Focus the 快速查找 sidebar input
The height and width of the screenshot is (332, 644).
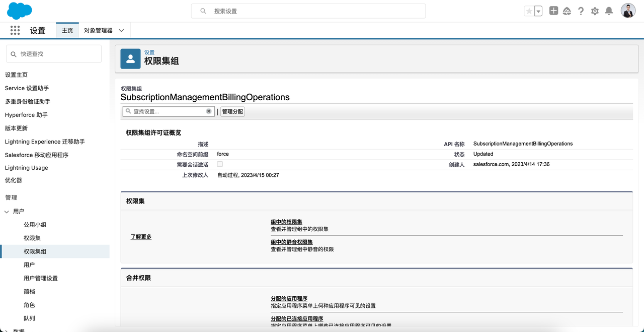(x=54, y=54)
